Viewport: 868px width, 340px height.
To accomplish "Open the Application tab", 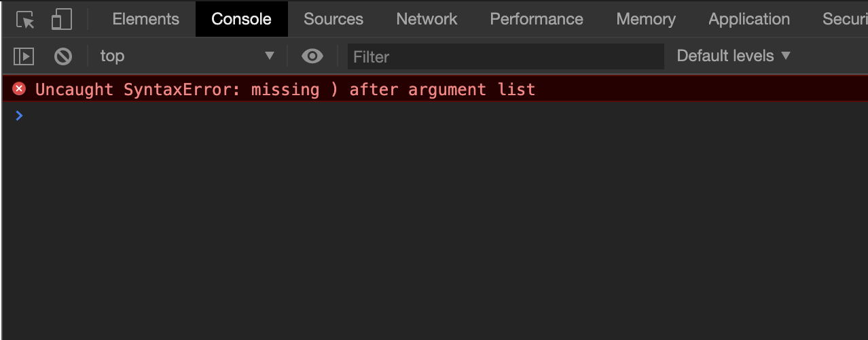I will (x=748, y=19).
